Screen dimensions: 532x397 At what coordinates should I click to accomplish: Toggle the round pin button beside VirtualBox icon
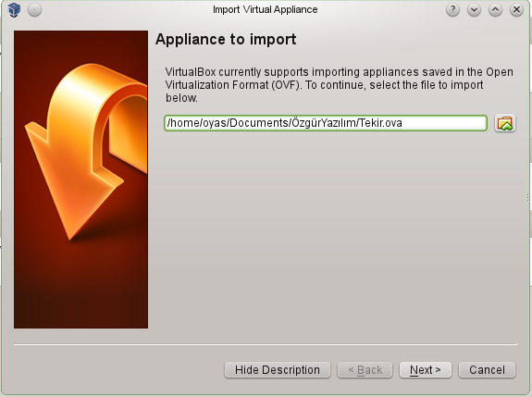[x=34, y=10]
